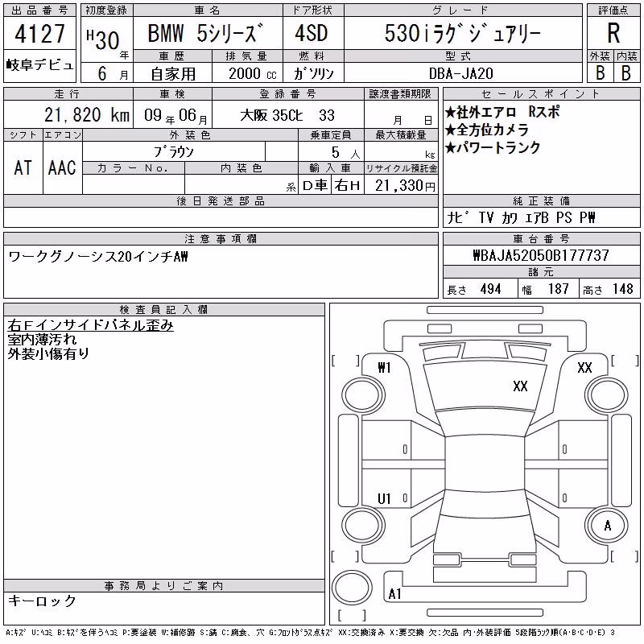Click the XX mark on right front fender

(x=584, y=367)
